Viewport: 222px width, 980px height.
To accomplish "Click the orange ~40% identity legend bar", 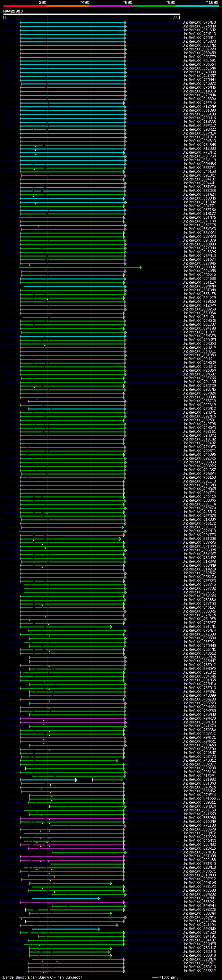I will click(68, 6).
